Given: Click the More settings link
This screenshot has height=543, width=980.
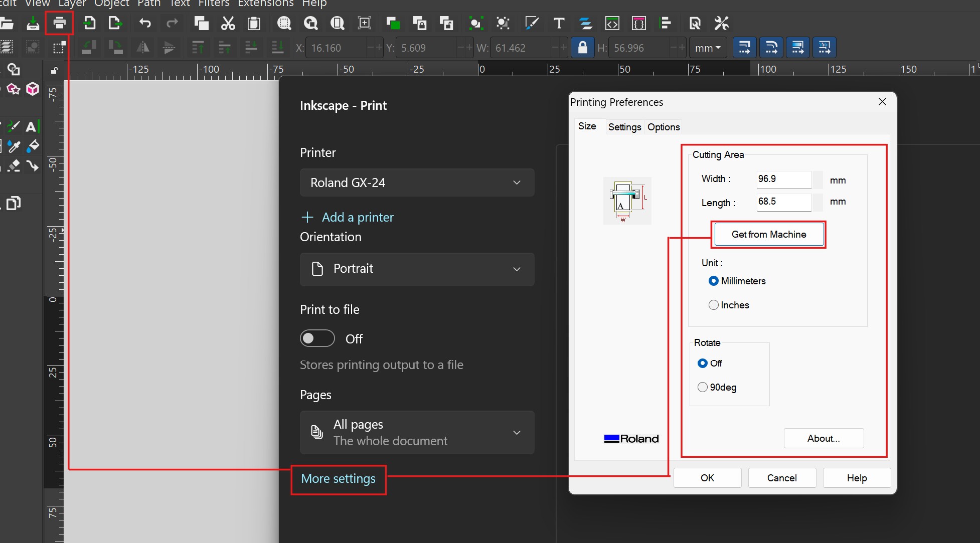Looking at the screenshot, I should pos(338,479).
